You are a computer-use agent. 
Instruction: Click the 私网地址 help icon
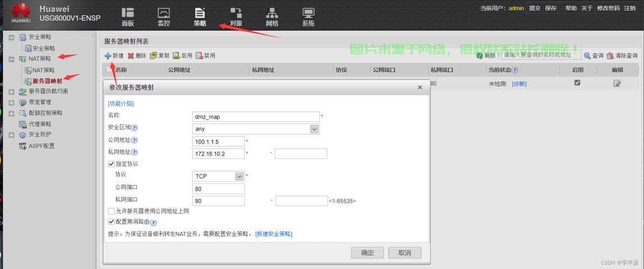click(x=134, y=153)
